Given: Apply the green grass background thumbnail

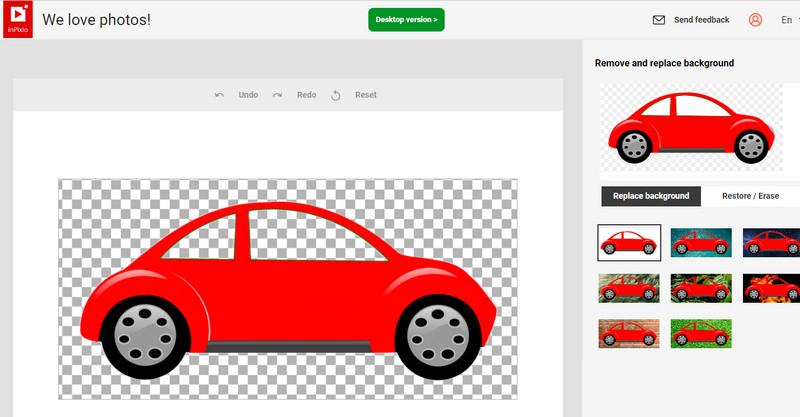Looking at the screenshot, I should pos(701,333).
